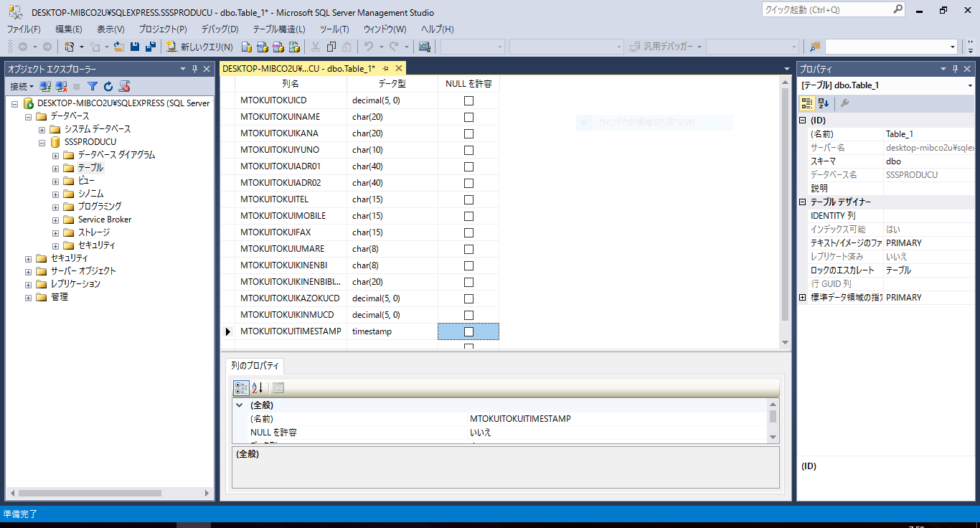Open the ファイル(F) menu

24,29
